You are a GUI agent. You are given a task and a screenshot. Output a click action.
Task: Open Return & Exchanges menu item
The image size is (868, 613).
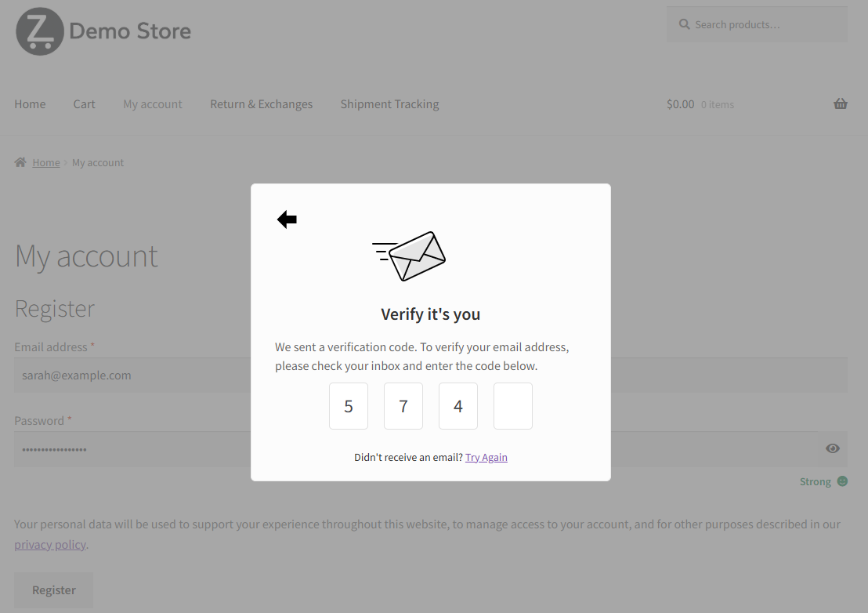coord(262,104)
